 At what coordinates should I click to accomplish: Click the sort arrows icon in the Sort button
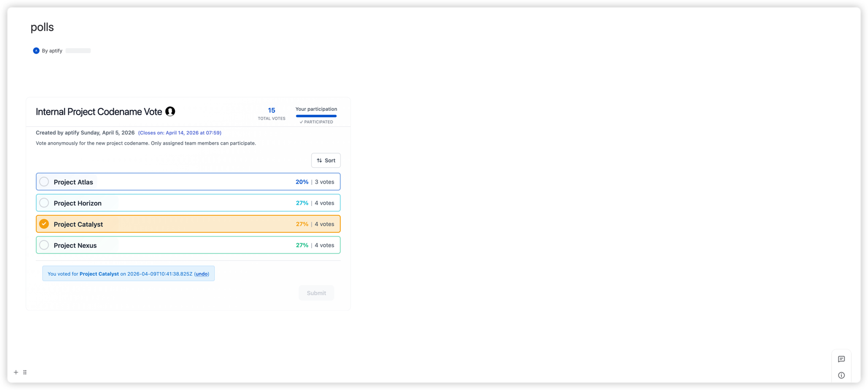319,160
